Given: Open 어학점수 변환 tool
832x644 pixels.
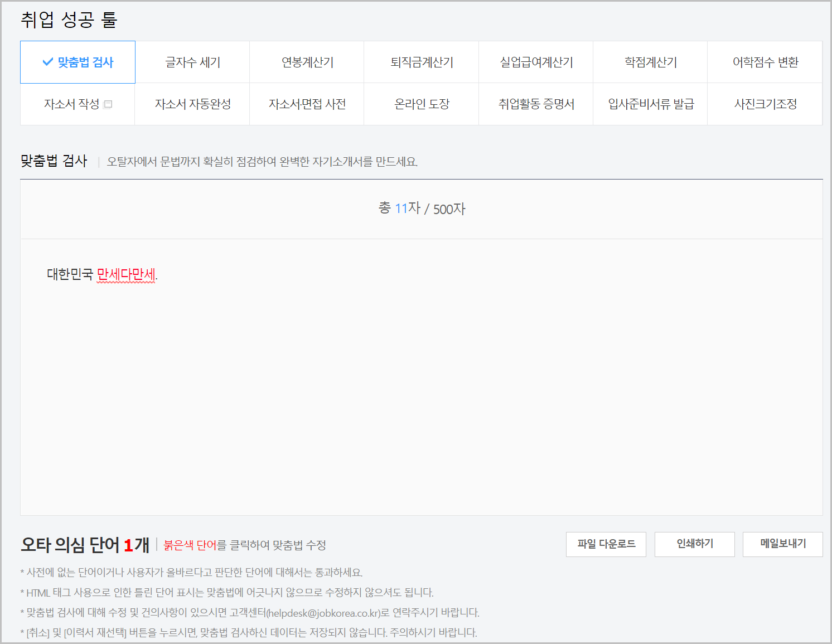Looking at the screenshot, I should coord(765,62).
